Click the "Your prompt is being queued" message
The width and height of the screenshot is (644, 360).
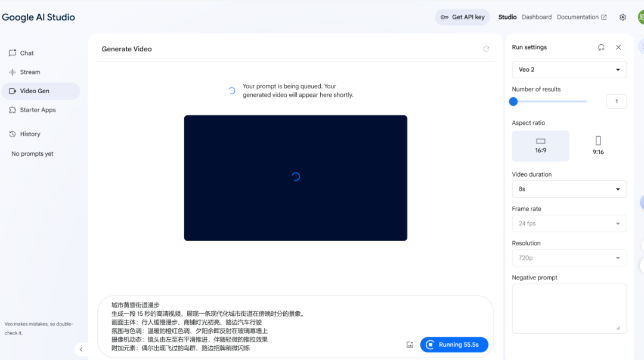pos(298,91)
